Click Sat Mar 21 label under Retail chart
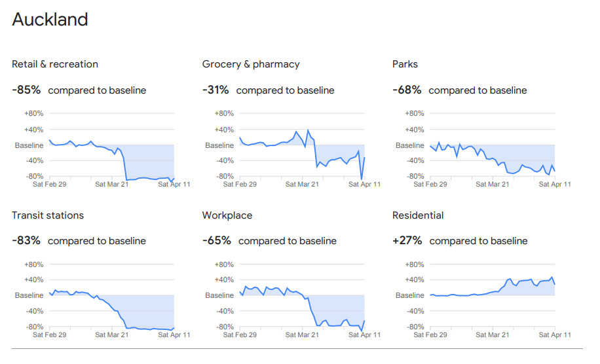Screen dimensions: 600x364 point(111,185)
